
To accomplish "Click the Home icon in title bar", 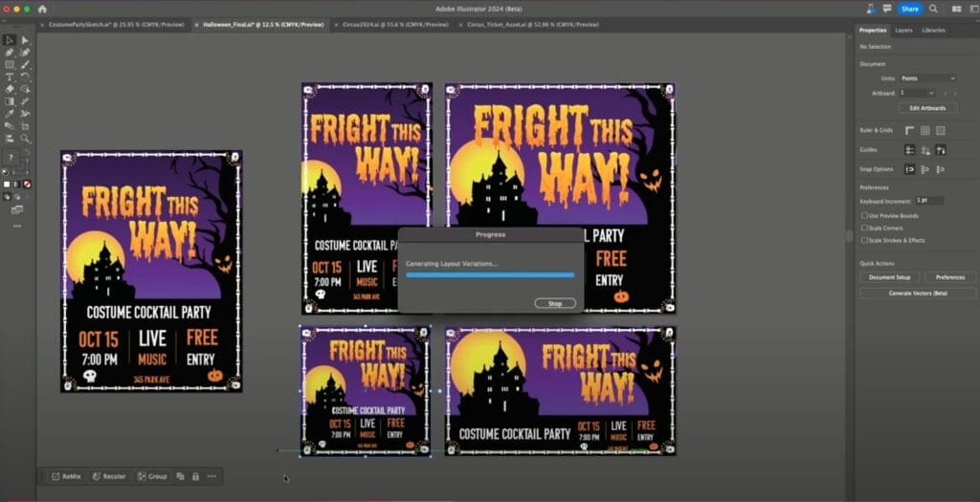I will (42, 10).
